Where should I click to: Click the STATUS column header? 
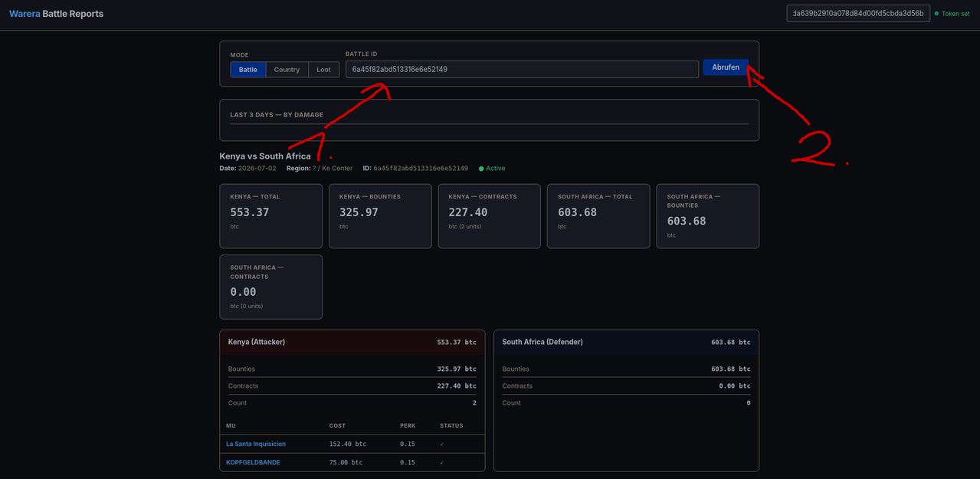[451, 425]
